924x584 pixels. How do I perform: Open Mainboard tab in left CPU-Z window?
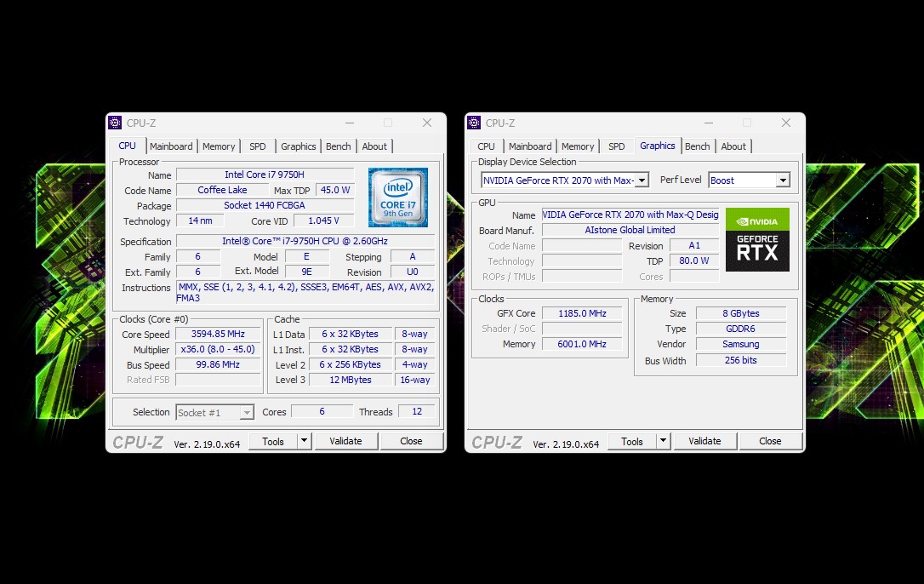pos(171,146)
